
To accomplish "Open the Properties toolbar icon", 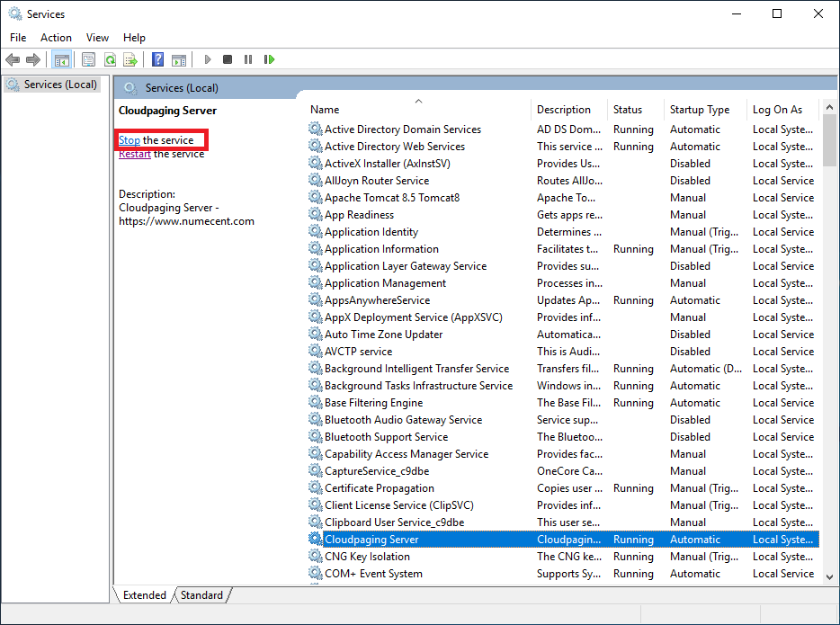I will (x=86, y=59).
